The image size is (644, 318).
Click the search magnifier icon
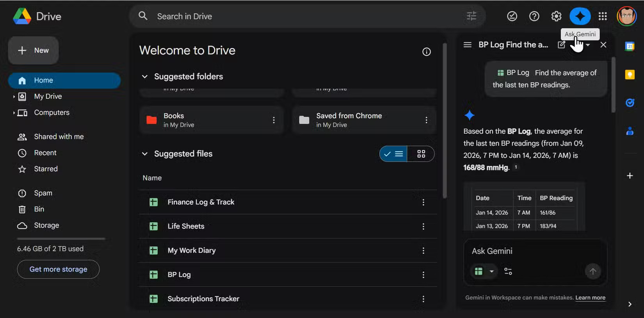(143, 16)
